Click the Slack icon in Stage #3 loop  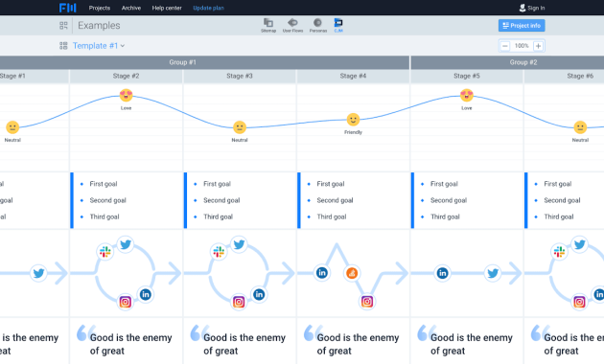pos(219,252)
